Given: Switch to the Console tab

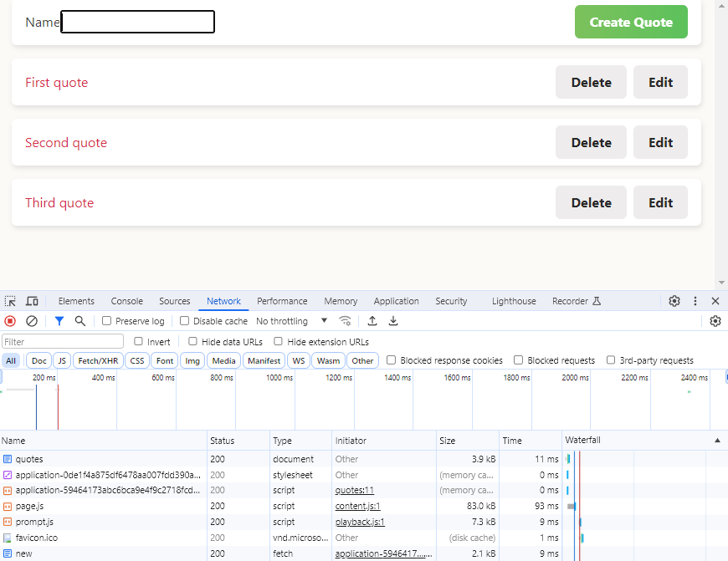Looking at the screenshot, I should point(126,301).
